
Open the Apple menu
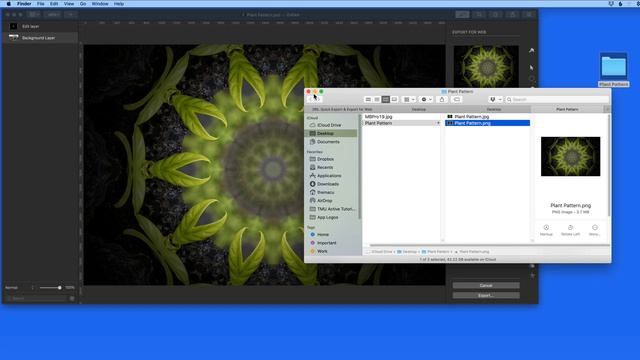[9, 4]
